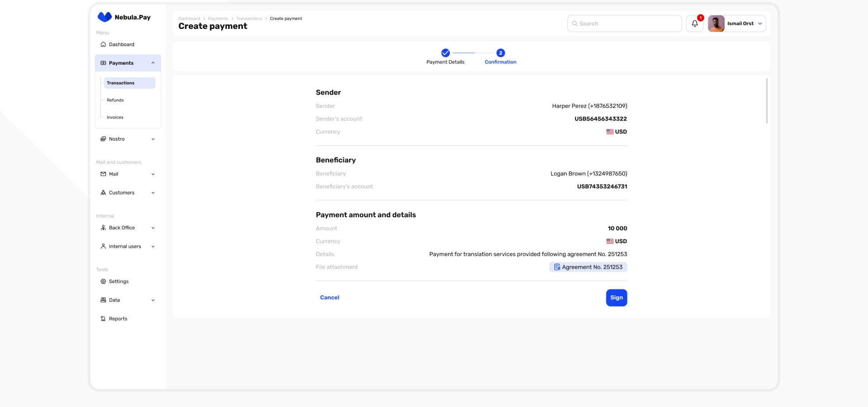Click Ismail Orst profile avatar
868x407 pixels.
[716, 24]
